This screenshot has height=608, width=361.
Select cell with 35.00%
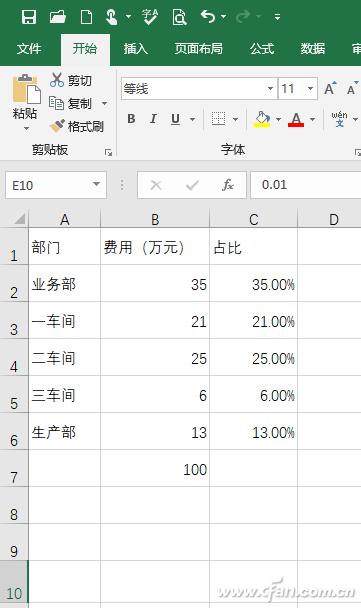pyautogui.click(x=254, y=283)
